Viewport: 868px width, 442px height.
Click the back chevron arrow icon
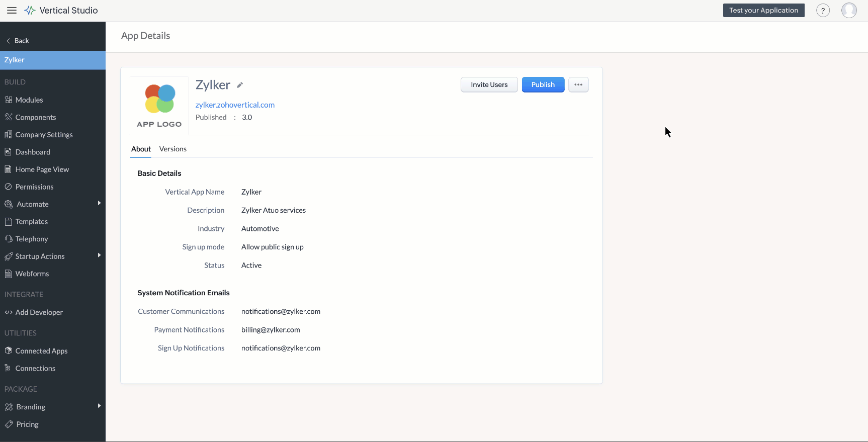8,41
